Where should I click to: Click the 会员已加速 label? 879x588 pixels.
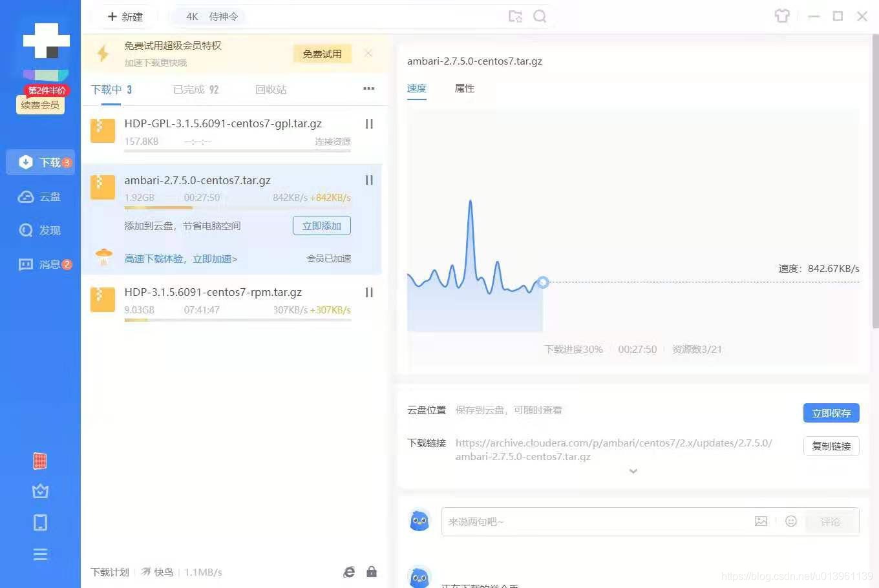tap(328, 258)
